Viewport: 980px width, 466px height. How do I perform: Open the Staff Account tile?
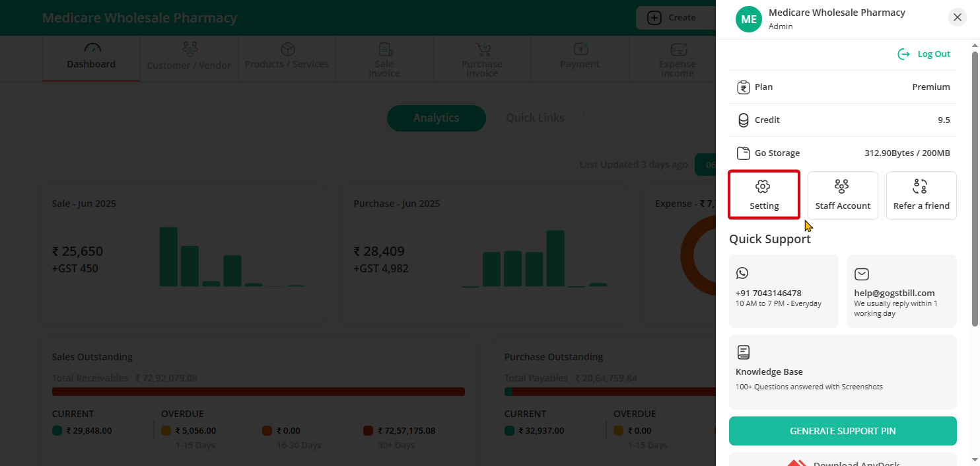[x=843, y=195]
